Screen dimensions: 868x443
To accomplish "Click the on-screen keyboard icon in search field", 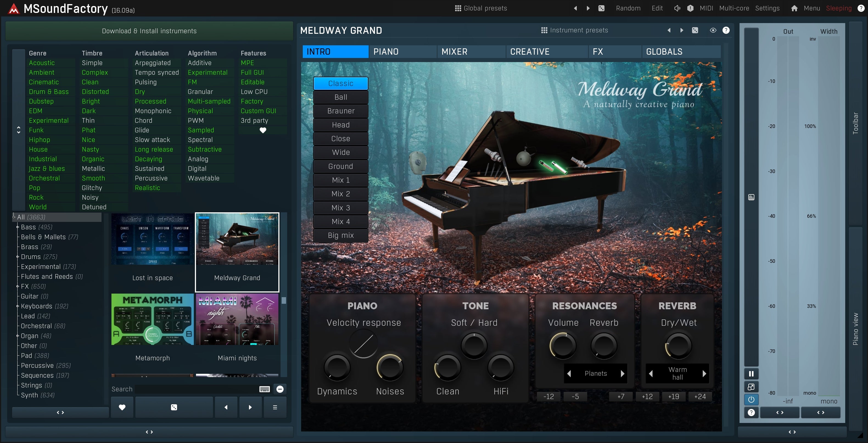I will [x=265, y=389].
